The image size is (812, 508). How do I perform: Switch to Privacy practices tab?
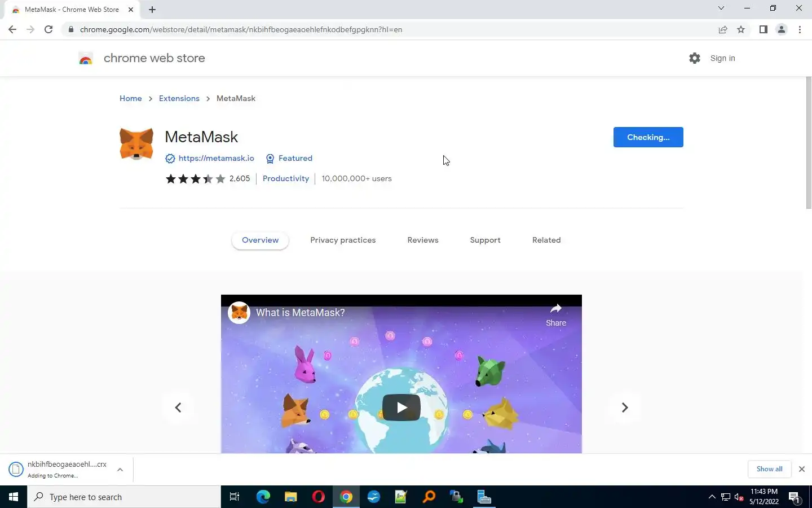pos(343,240)
